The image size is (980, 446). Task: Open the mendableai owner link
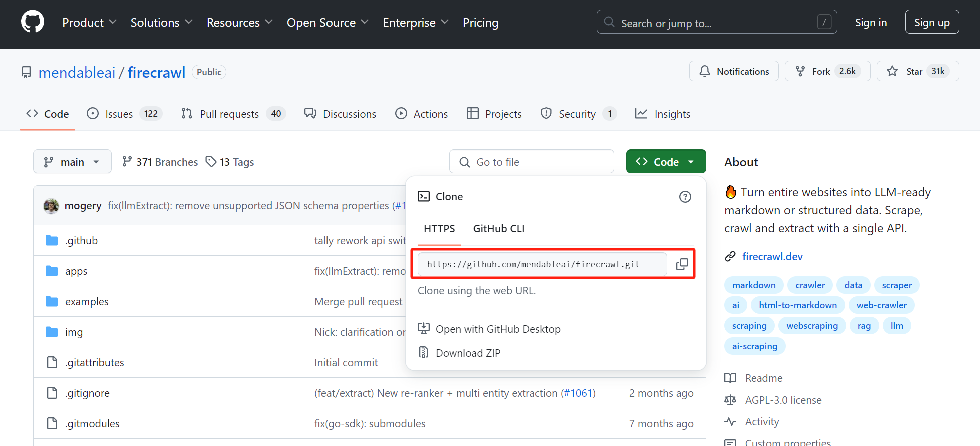77,72
